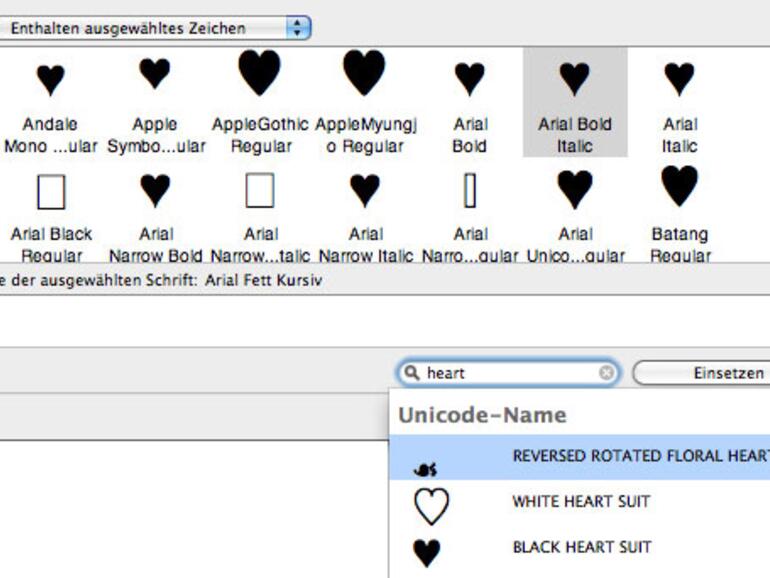
Task: Click the search field containing 'heart'
Action: click(508, 373)
